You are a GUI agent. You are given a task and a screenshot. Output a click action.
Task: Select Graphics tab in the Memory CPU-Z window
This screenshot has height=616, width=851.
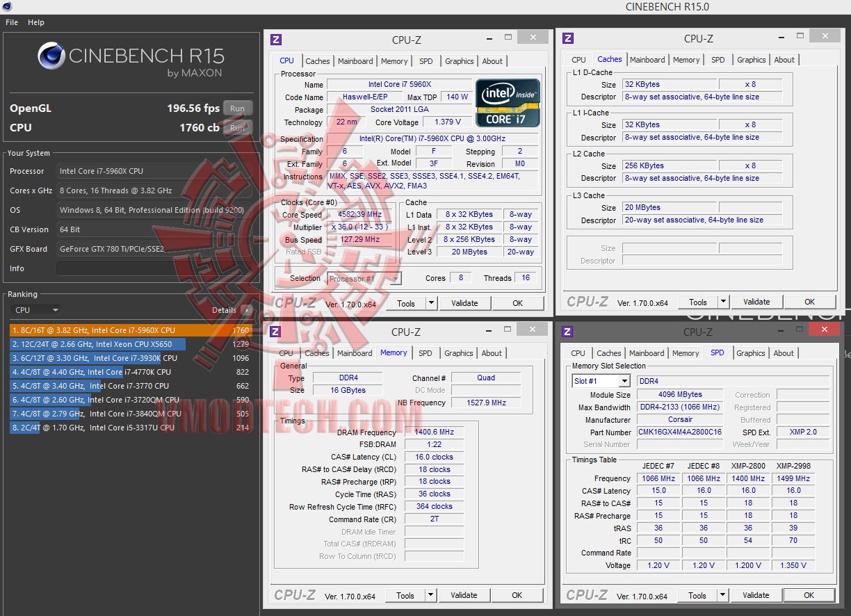coord(459,353)
